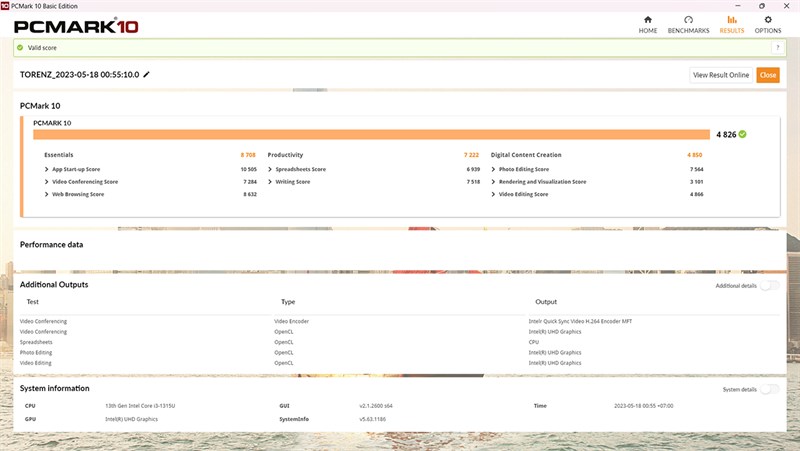Click the Digital Content Creation heading

pyautogui.click(x=526, y=155)
